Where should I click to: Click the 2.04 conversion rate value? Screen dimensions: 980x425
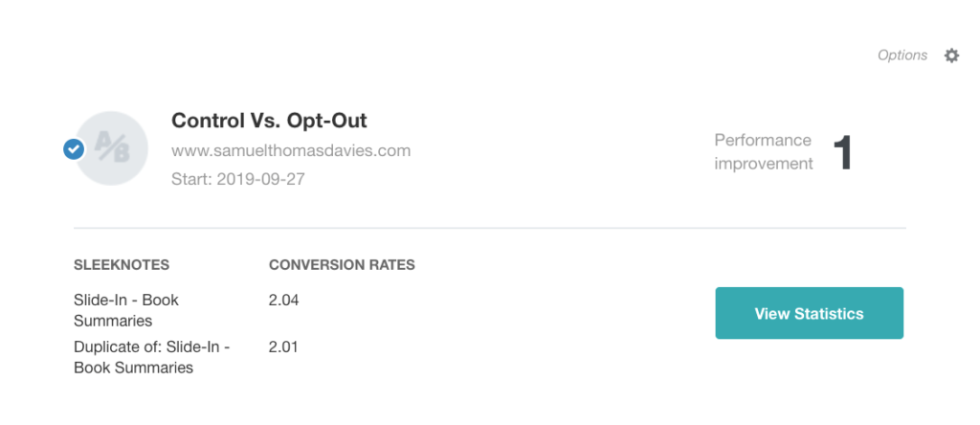(284, 300)
